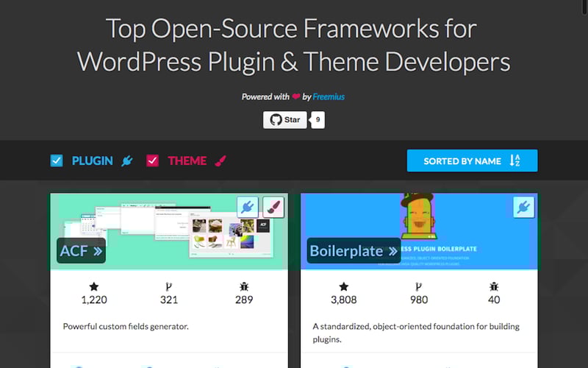Viewport: 588px width, 368px height.
Task: Click the PLUGIN filter label
Action: click(x=93, y=160)
